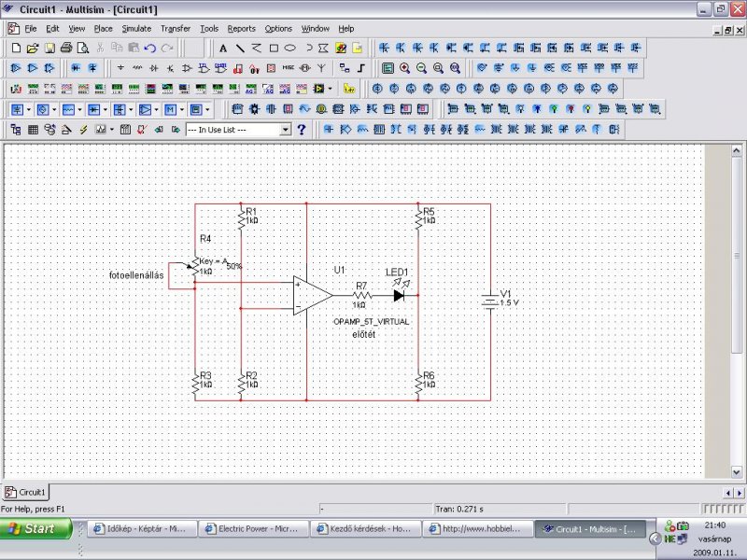Open the Database Manager icon
Screen dimensions: 747x560
[x=49, y=130]
